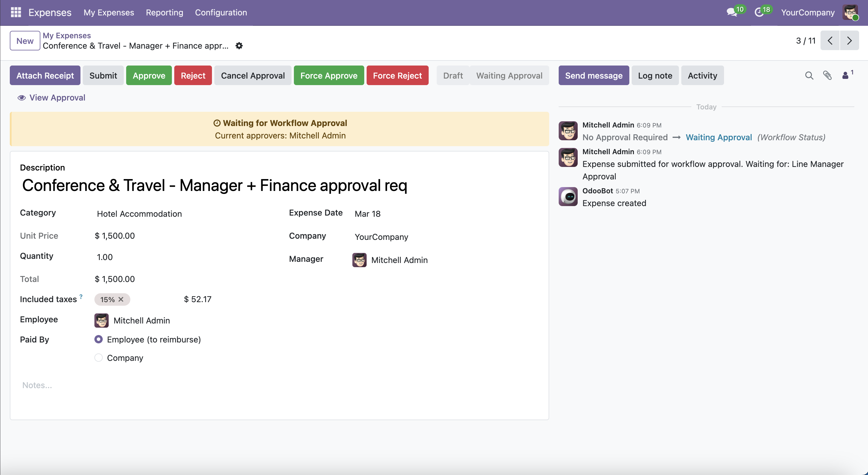Open the Configuration menu
This screenshot has height=475, width=868.
pyautogui.click(x=221, y=12)
